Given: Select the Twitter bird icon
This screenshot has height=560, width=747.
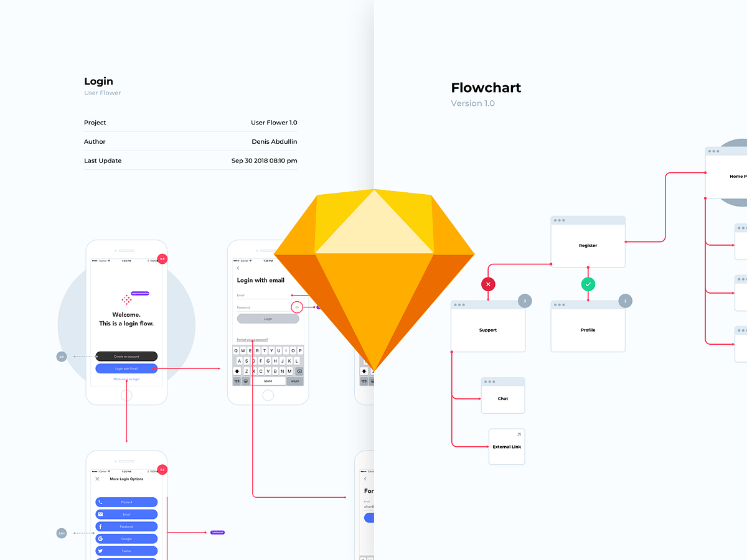Looking at the screenshot, I should 100,551.
